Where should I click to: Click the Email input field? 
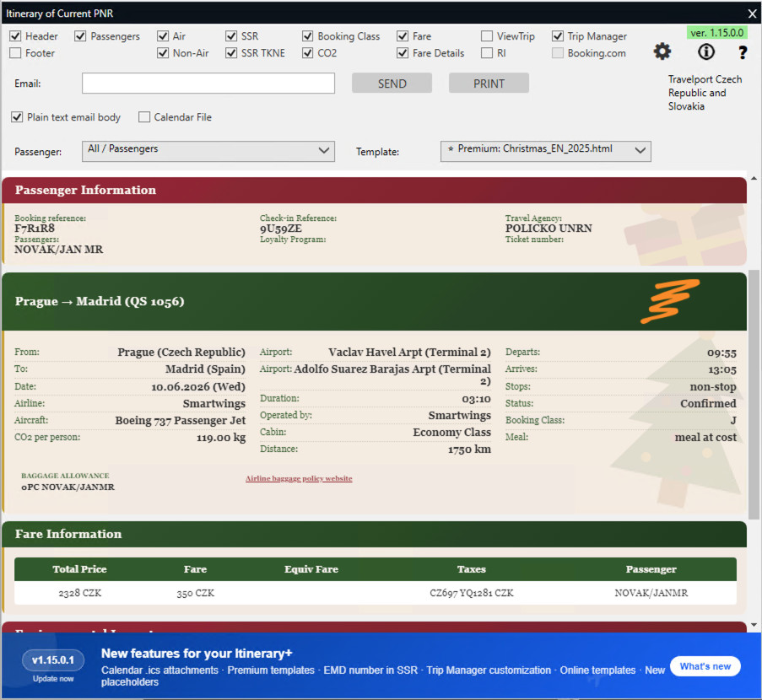(x=208, y=83)
